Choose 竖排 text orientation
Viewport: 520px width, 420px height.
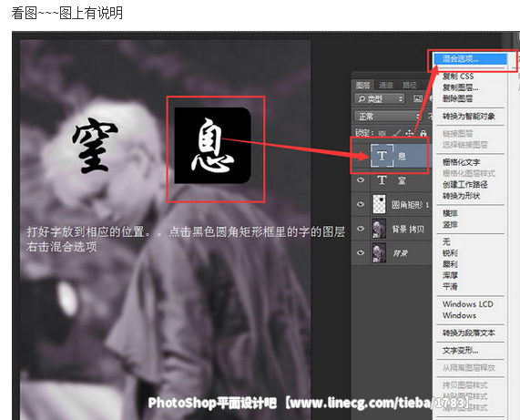coord(450,225)
